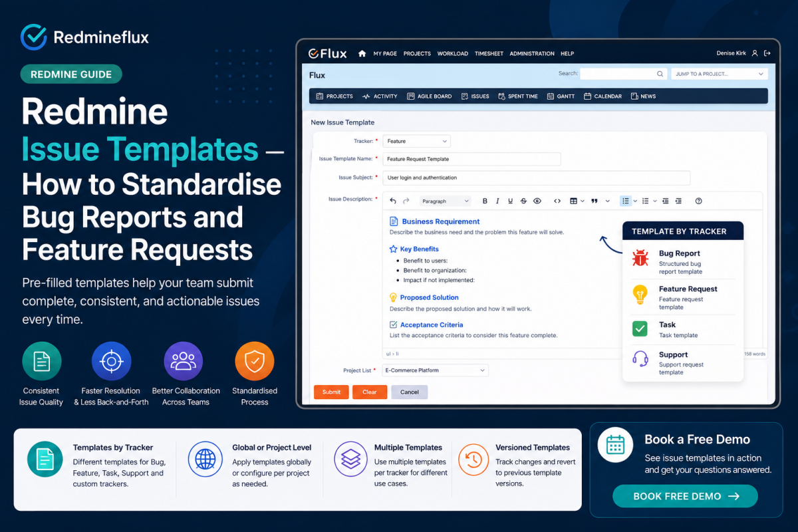This screenshot has width=798, height=532.
Task: Switch to Agile Board tab
Action: coord(429,96)
